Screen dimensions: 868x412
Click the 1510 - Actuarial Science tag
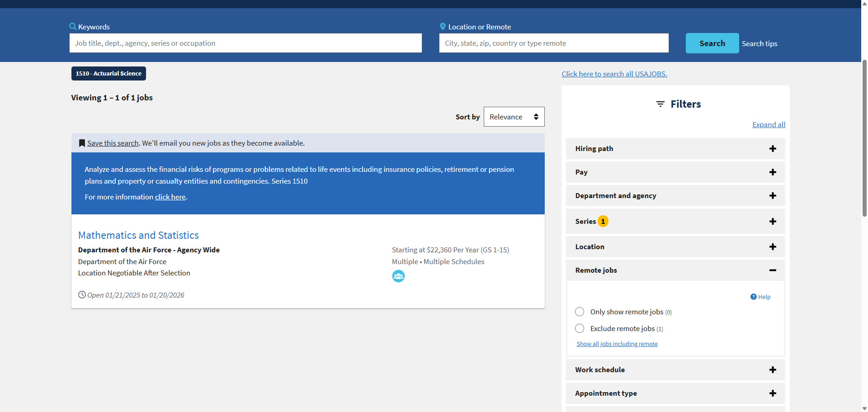pyautogui.click(x=108, y=73)
